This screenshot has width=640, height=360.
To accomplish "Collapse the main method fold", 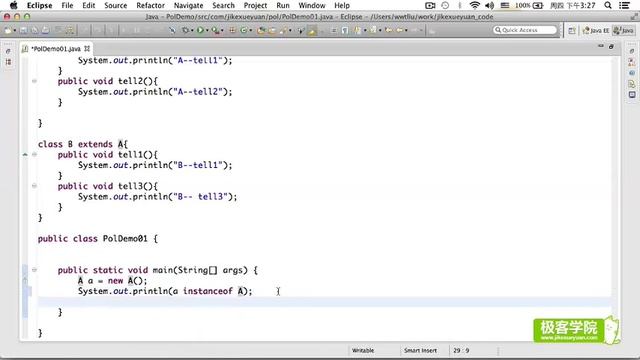I will (34, 270).
